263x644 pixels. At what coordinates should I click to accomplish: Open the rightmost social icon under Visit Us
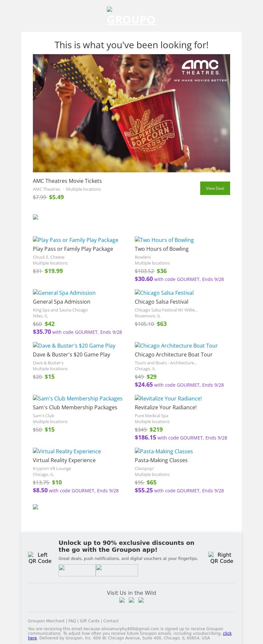pyautogui.click(x=141, y=600)
